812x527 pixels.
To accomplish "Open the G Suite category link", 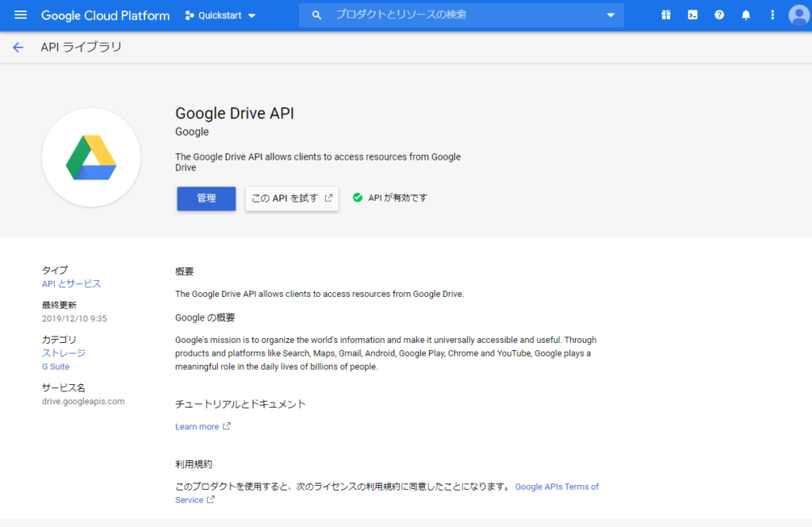I will click(x=56, y=367).
